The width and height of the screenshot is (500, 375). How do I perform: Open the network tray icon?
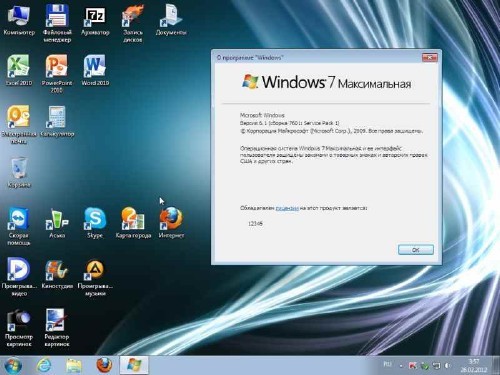[x=436, y=366]
